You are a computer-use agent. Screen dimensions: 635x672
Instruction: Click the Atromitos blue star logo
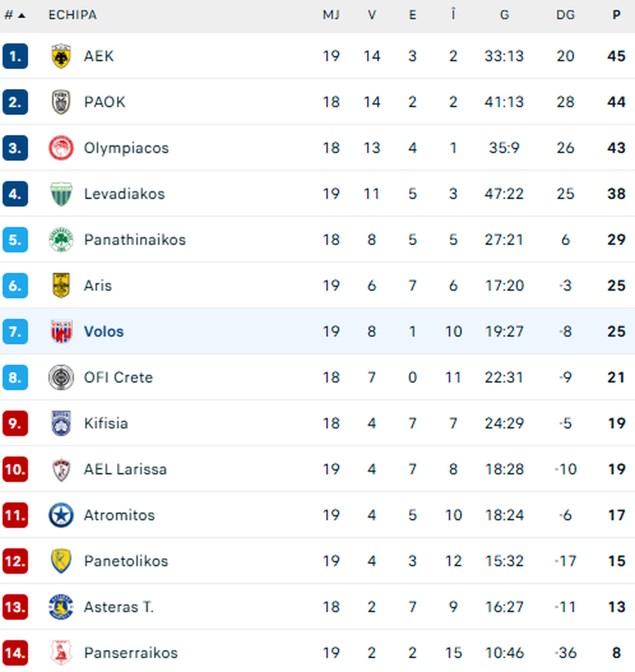click(x=61, y=515)
